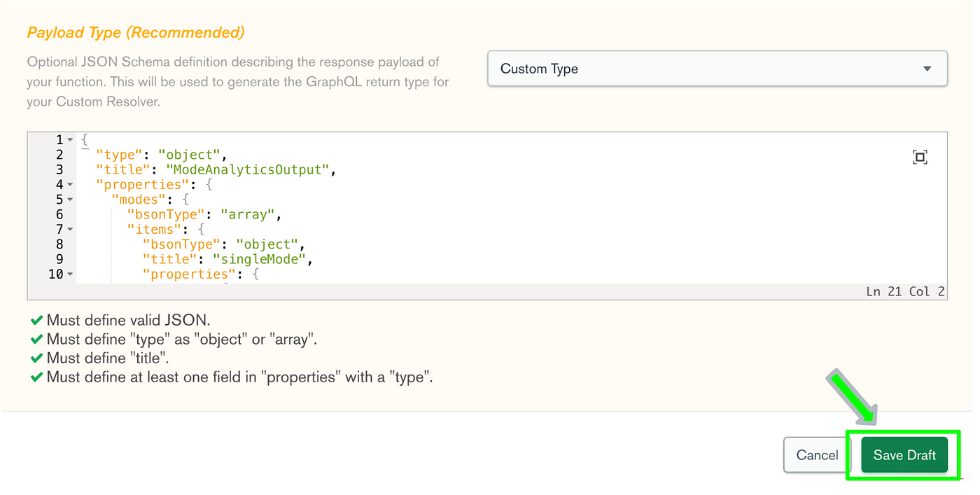Click the "bsonType": "array" code line

pyautogui.click(x=204, y=215)
